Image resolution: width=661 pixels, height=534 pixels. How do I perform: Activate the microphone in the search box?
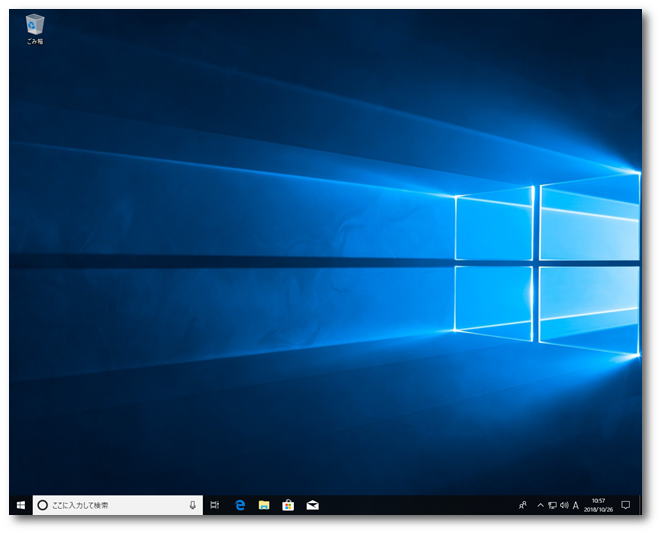tap(192, 505)
